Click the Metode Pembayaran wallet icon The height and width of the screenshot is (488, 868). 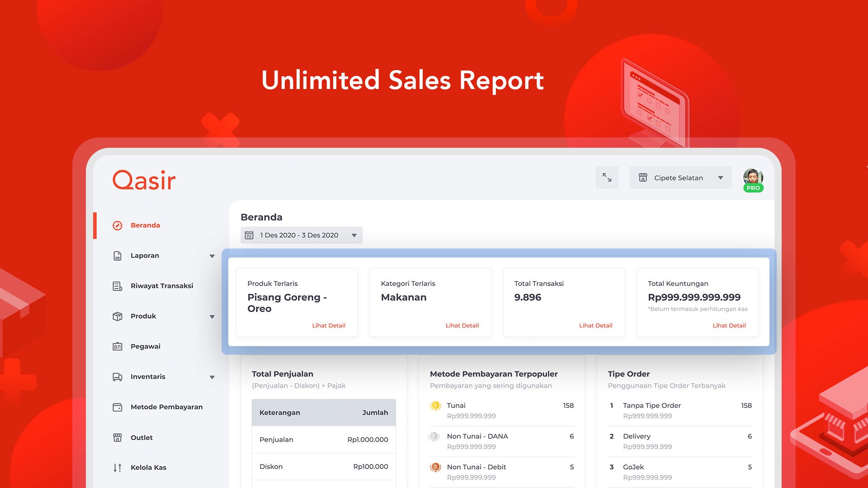click(118, 407)
